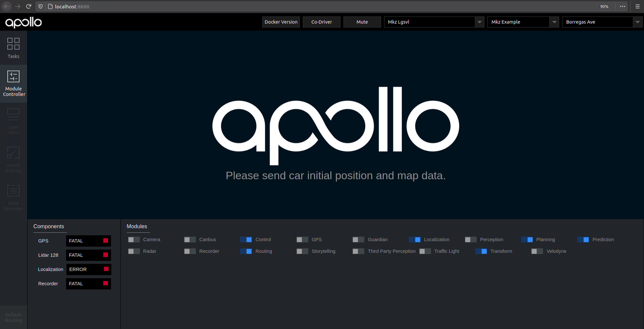Click the tracking protection shield icon
644x329 pixels.
tap(41, 6)
